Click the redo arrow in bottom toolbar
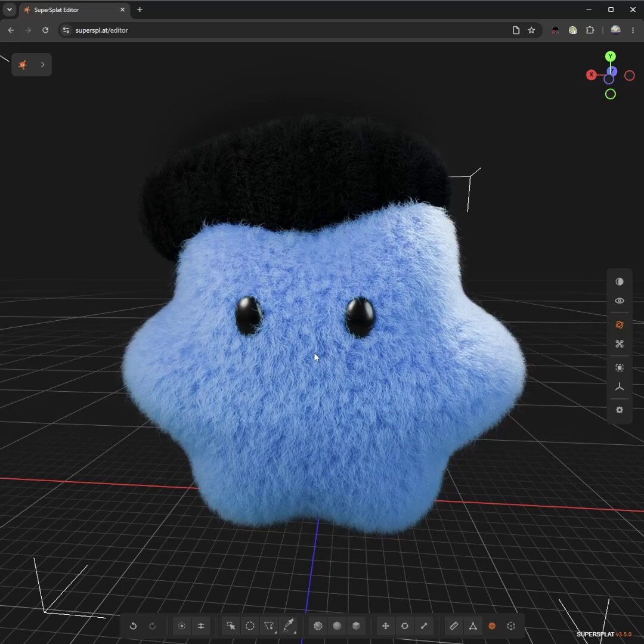The width and height of the screenshot is (644, 644). click(153, 626)
